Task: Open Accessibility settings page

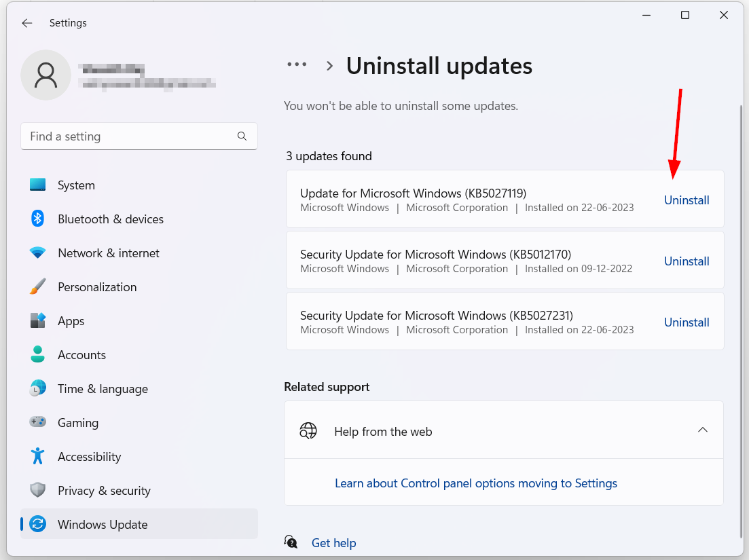Action: point(139,456)
